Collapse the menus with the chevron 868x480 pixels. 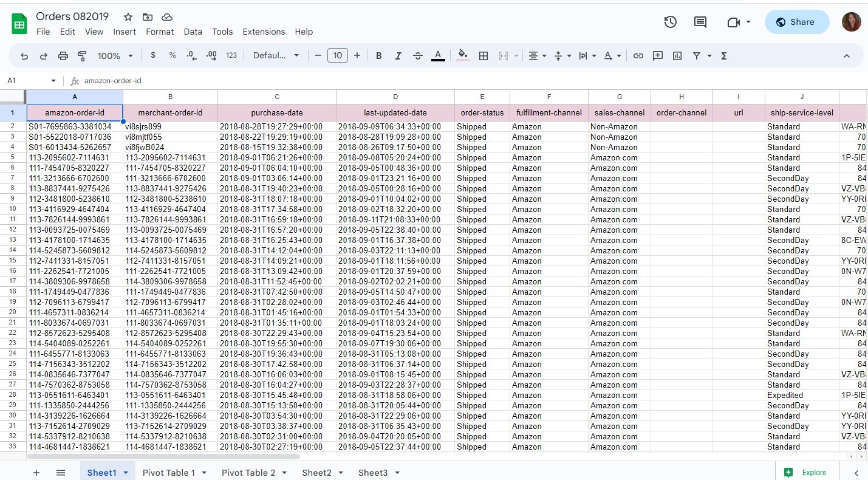(x=847, y=56)
